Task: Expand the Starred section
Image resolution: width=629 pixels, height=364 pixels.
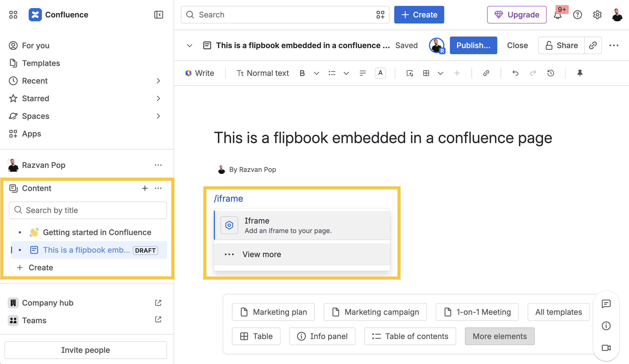Action: click(x=158, y=98)
